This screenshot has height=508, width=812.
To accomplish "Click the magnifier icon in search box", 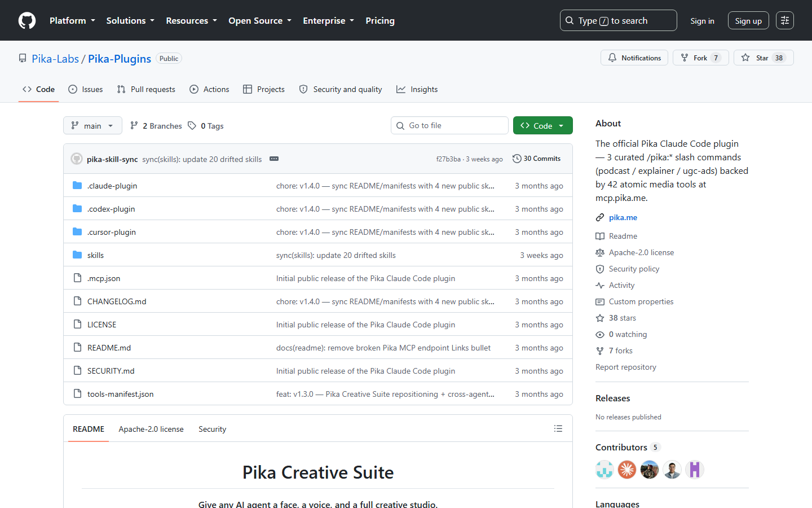I will pos(570,20).
